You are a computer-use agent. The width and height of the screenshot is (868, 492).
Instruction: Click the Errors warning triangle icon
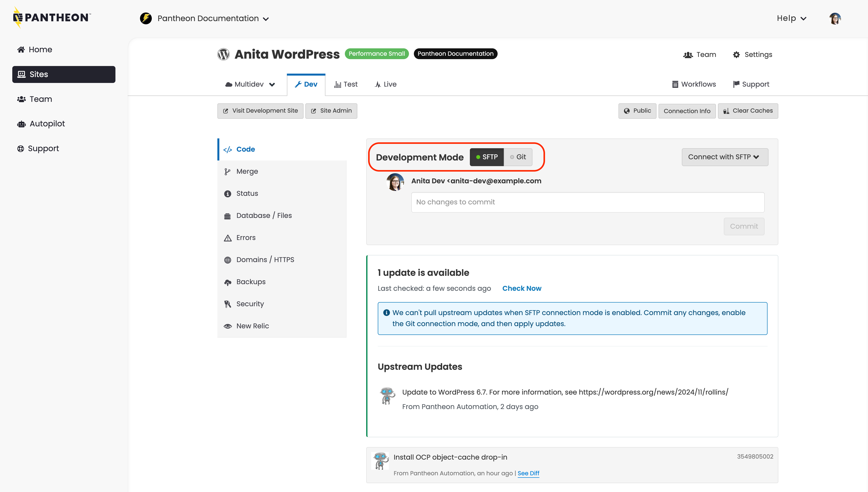[x=228, y=238]
